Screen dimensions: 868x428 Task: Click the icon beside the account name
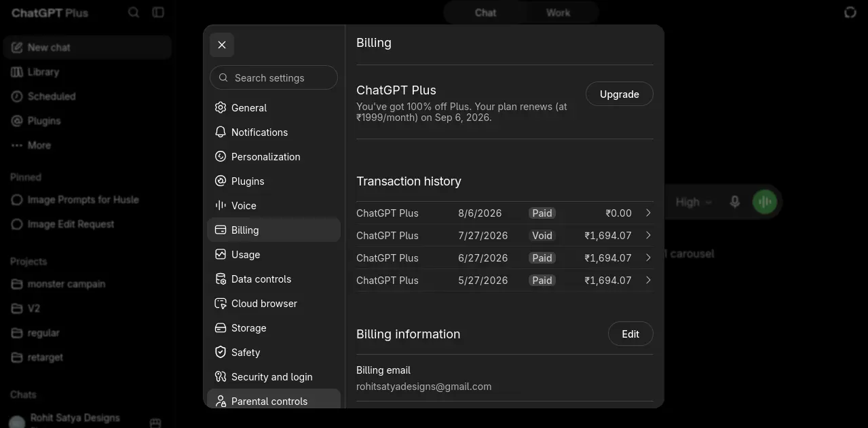pos(155,422)
